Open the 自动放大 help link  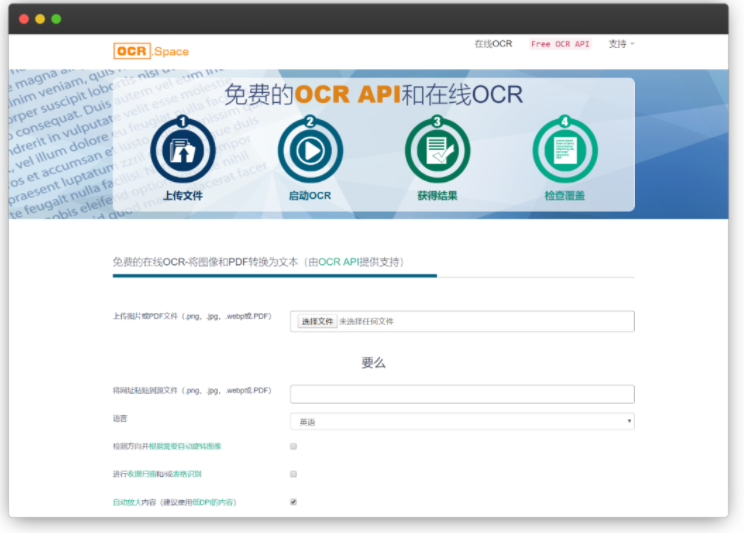click(x=127, y=502)
